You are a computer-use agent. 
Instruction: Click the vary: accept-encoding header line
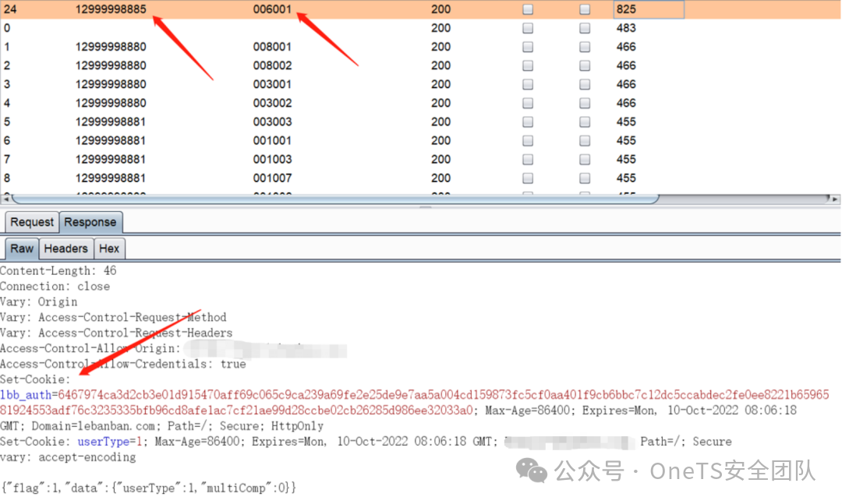coord(68,457)
